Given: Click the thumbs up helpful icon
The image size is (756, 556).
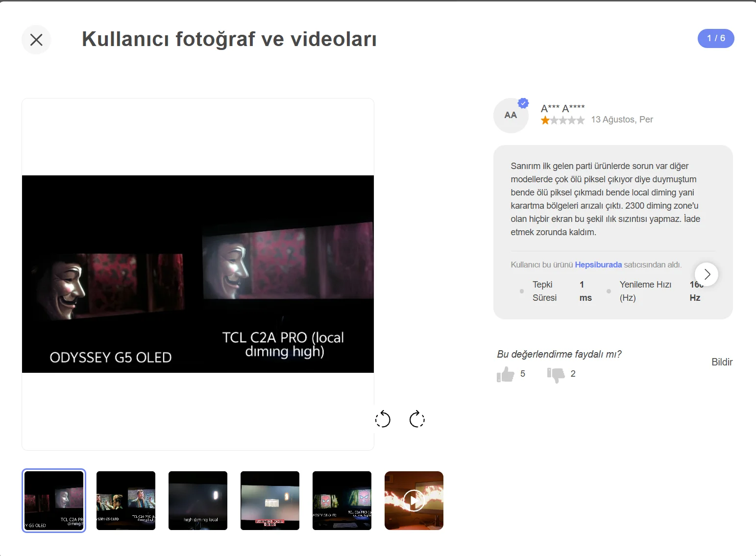Looking at the screenshot, I should [x=505, y=374].
